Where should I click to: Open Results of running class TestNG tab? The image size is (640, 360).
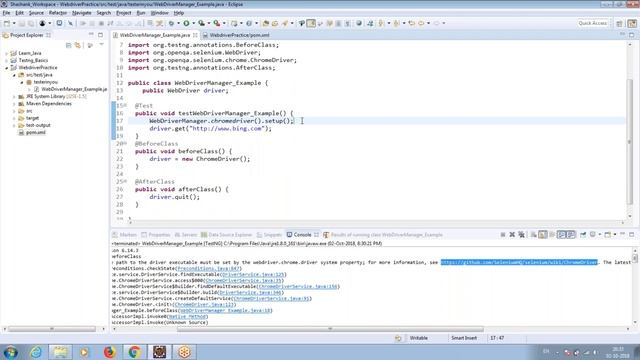[383, 235]
